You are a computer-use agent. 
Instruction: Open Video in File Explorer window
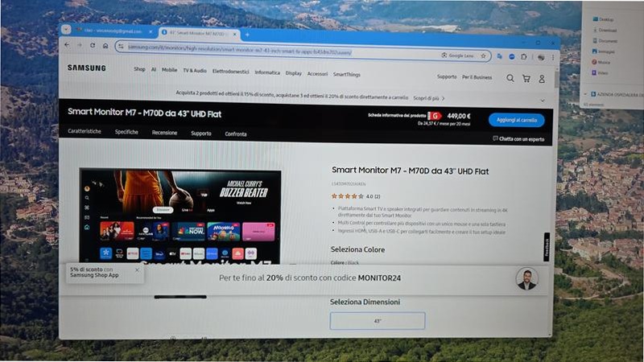600,72
